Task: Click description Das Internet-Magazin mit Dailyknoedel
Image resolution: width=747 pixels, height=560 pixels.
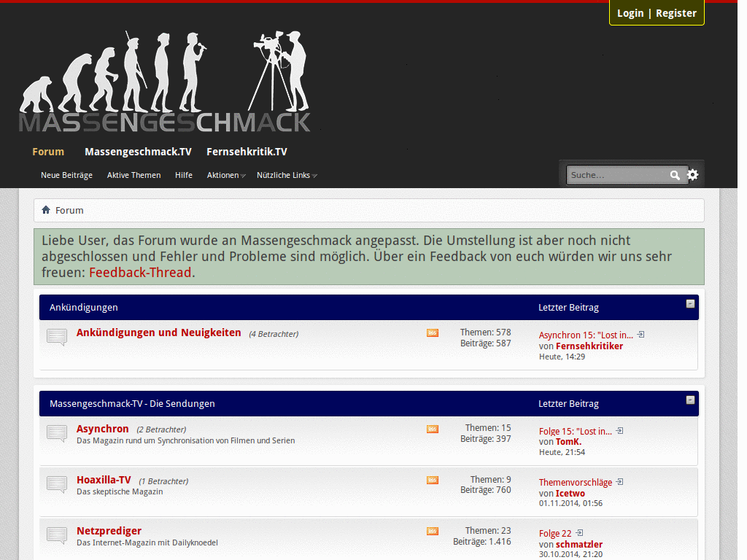Action: click(x=147, y=542)
